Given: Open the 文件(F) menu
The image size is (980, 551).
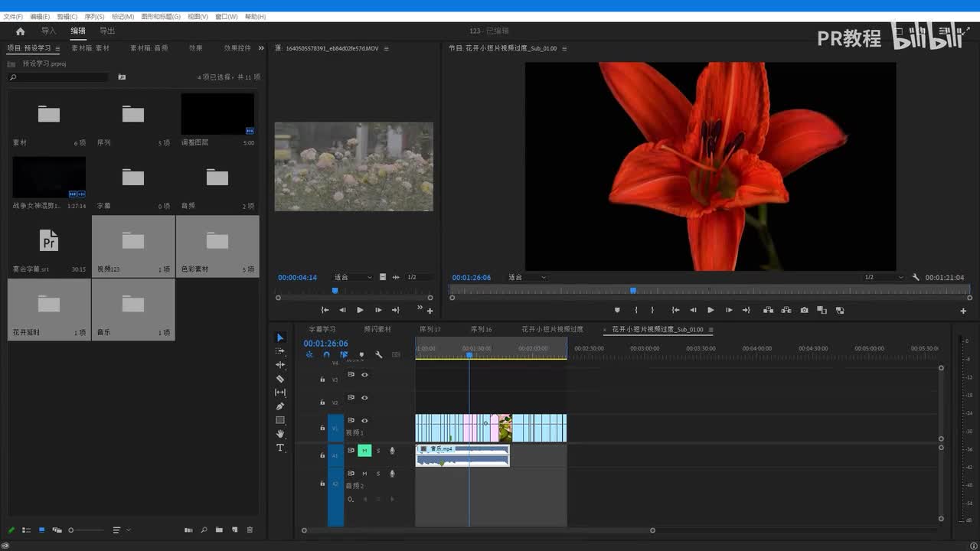Looking at the screenshot, I should pyautogui.click(x=13, y=16).
